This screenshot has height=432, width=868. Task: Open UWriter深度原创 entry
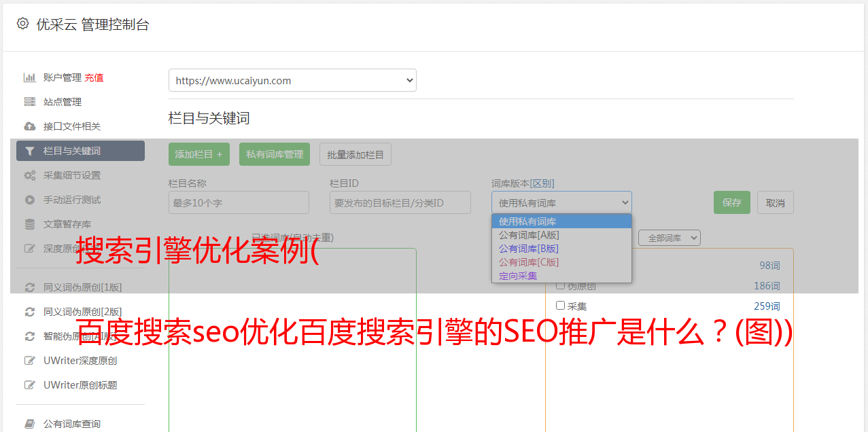[x=80, y=361]
